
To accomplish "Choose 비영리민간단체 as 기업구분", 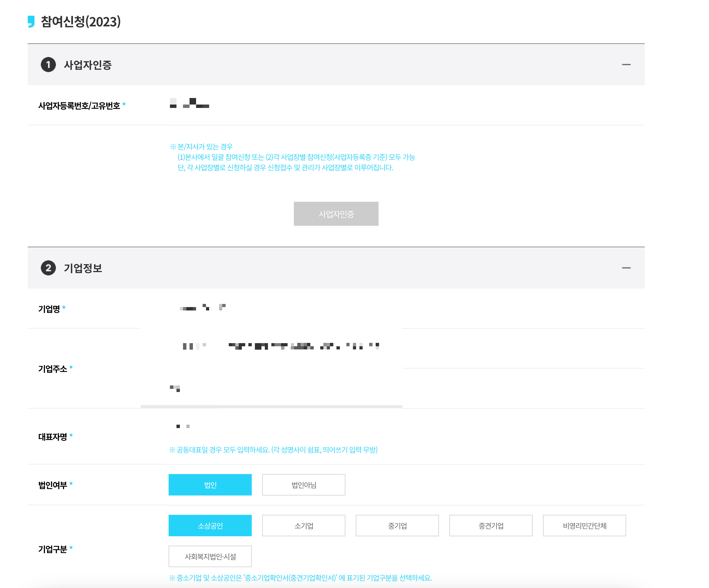I will coord(584,526).
